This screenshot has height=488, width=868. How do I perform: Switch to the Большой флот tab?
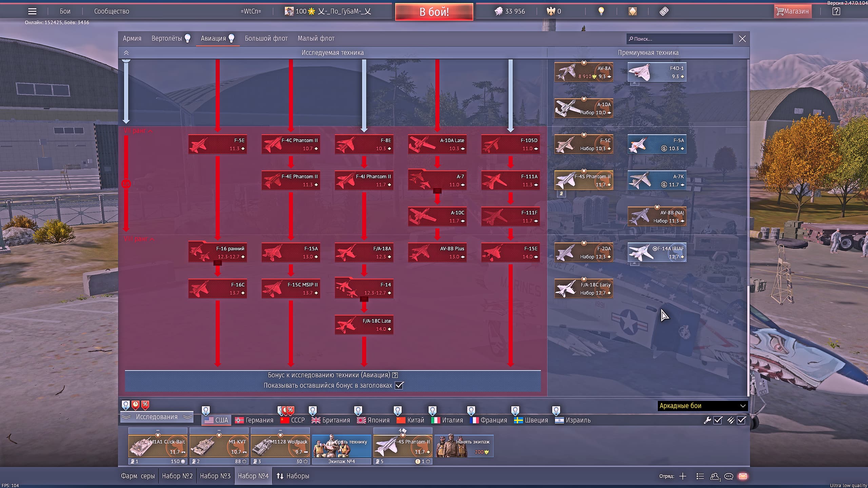pyautogui.click(x=266, y=38)
